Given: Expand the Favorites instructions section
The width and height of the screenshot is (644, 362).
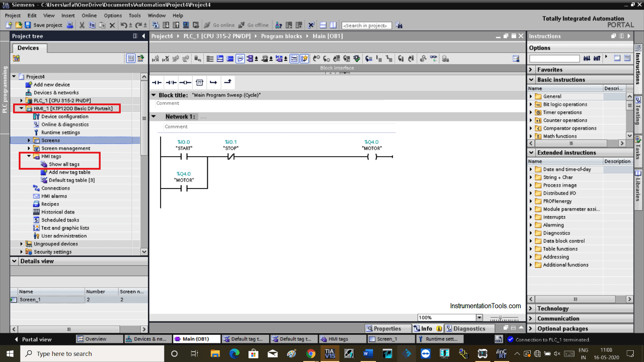Looking at the screenshot, I should tap(531, 70).
